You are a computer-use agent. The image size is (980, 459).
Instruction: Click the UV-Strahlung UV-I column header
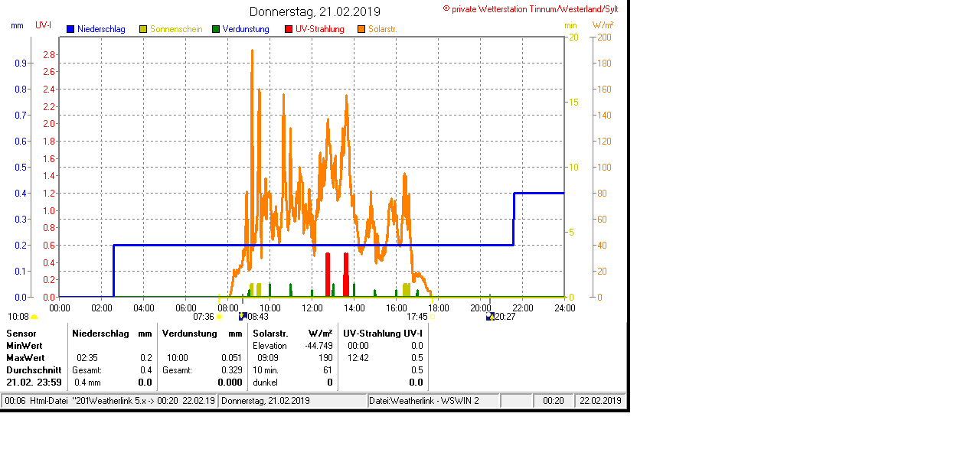(383, 334)
